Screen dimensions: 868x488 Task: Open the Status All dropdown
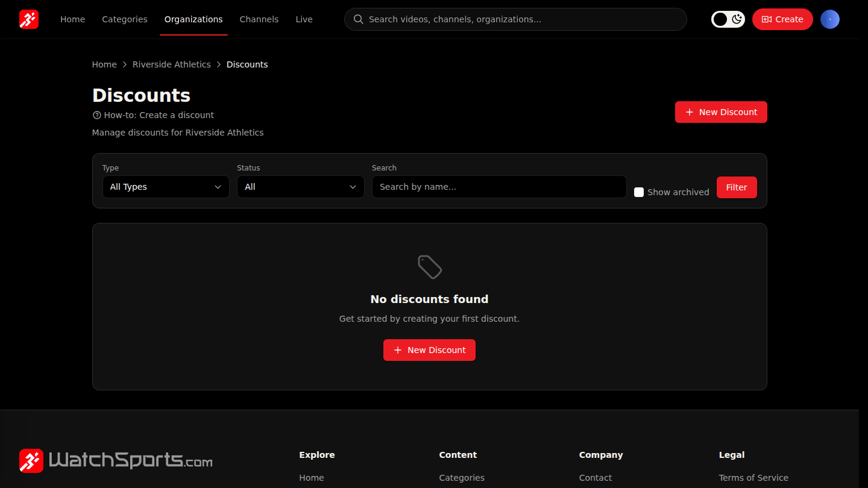click(x=301, y=187)
